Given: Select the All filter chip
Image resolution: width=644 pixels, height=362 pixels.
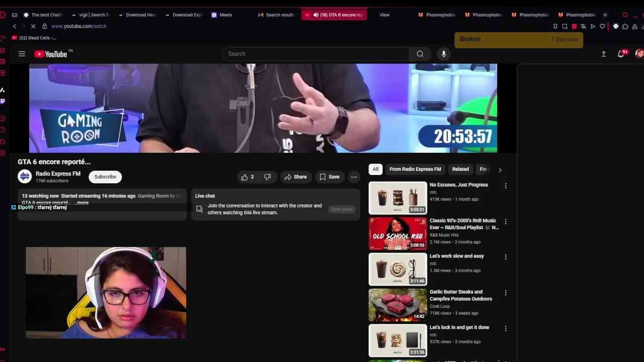Looking at the screenshot, I should (375, 169).
